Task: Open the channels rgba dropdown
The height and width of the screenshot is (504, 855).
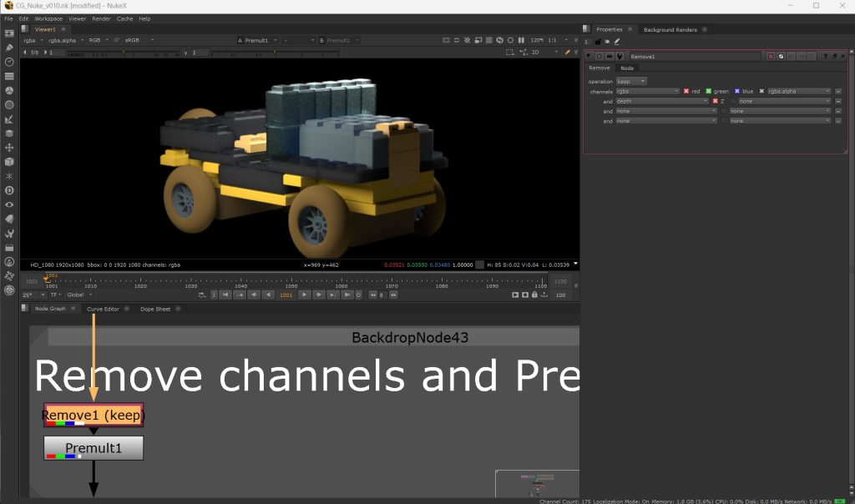Action: click(x=648, y=91)
